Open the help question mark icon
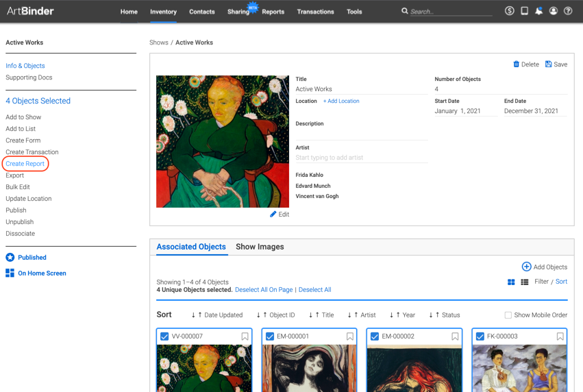Image resolution: width=583 pixels, height=392 pixels. pos(568,11)
